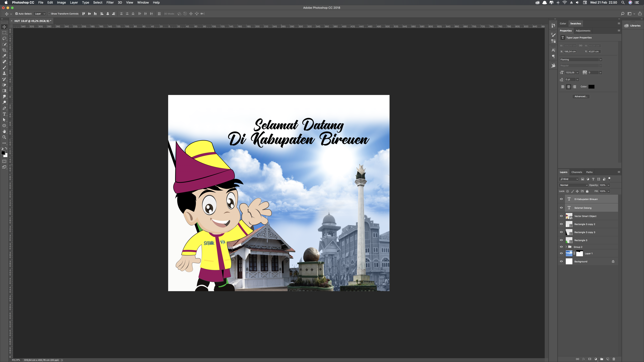Click the lock all icon in Layers
Image resolution: width=644 pixels, height=362 pixels.
tap(587, 191)
